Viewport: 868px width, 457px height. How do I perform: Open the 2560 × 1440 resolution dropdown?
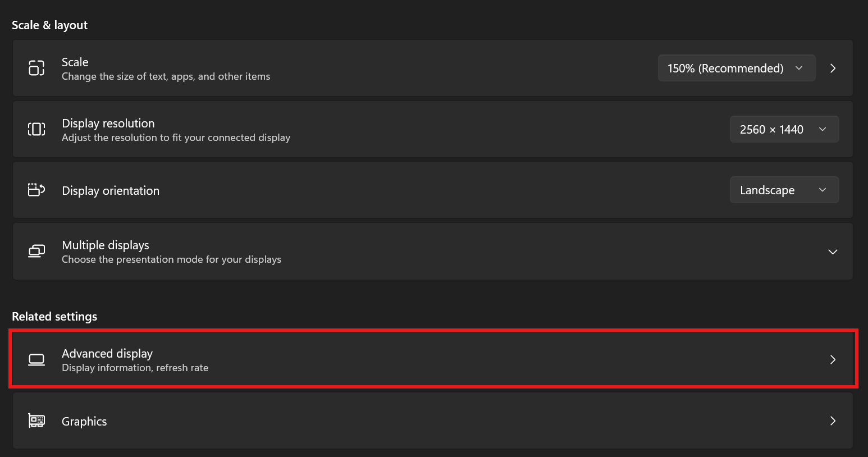784,129
